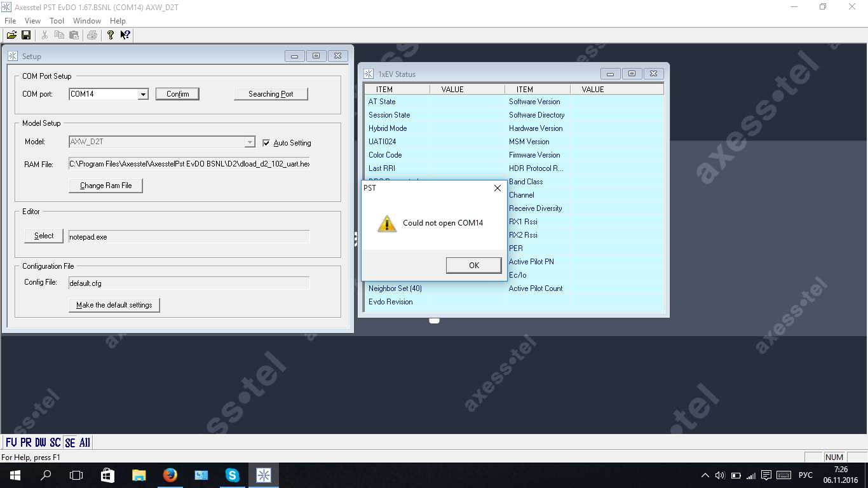Screen dimensions: 868x488
Task: Click the РУС language indicator
Action: [806, 475]
